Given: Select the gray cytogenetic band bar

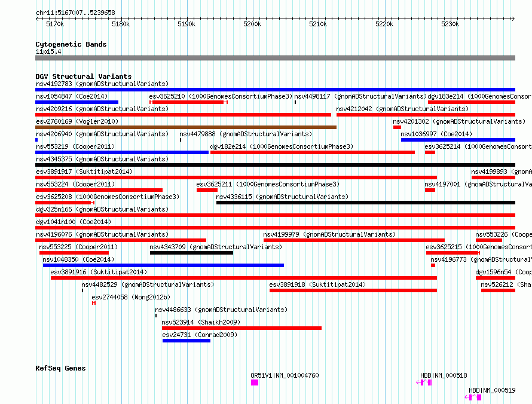Looking at the screenshot, I should coord(275,58).
